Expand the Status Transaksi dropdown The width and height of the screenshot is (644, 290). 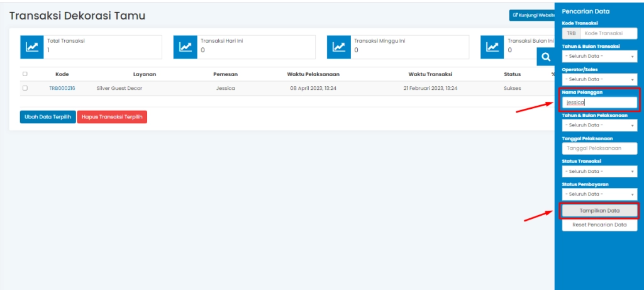click(599, 171)
